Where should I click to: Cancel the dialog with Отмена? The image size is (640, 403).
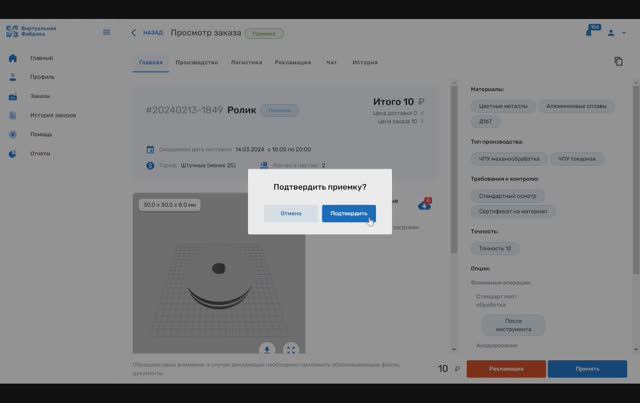coord(291,214)
